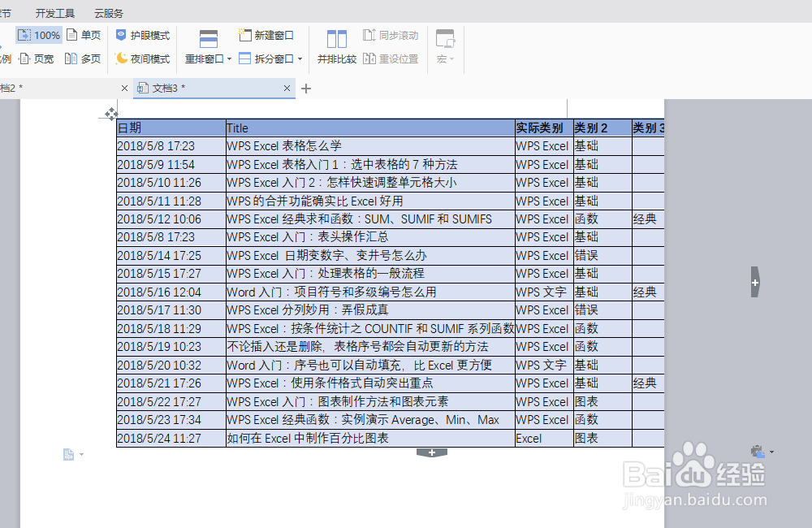Click synchronous scrolling (同步滚动)
Image resolution: width=812 pixels, height=528 pixels.
coord(391,35)
